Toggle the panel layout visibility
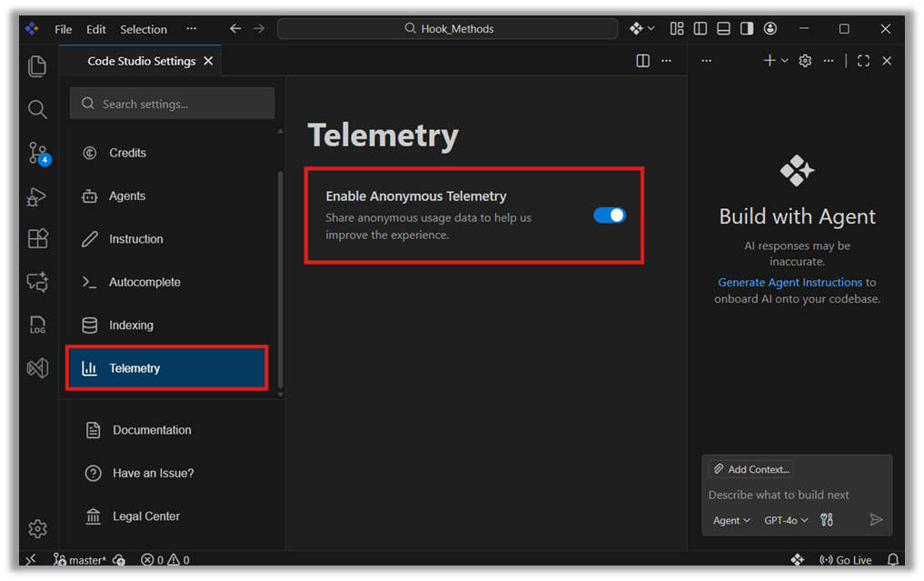Viewport: 924px width, 581px height. (723, 28)
